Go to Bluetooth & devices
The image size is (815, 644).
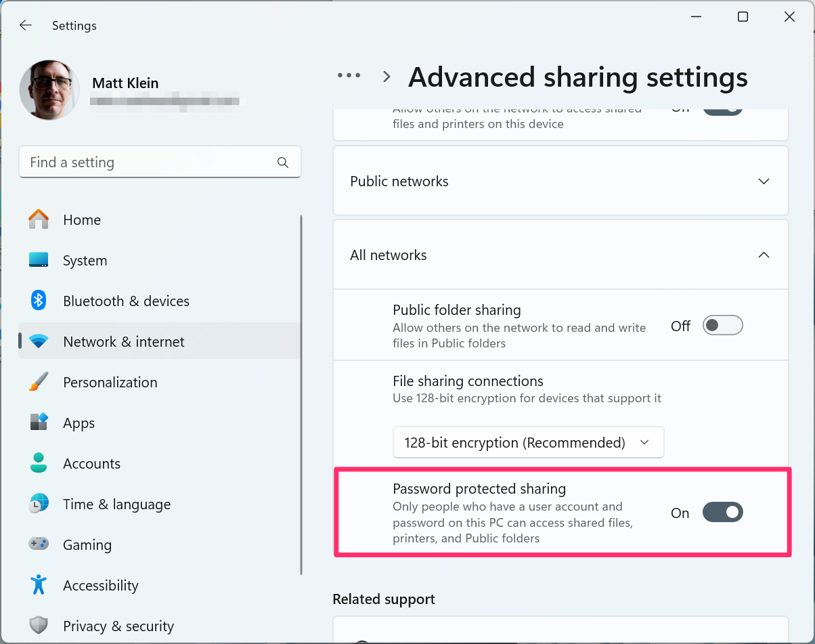click(160, 301)
